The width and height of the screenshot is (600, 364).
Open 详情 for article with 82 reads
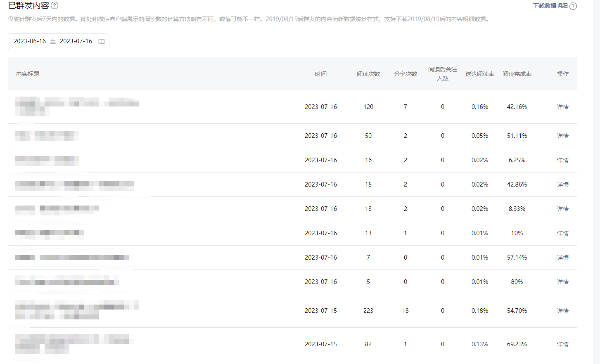[562, 344]
